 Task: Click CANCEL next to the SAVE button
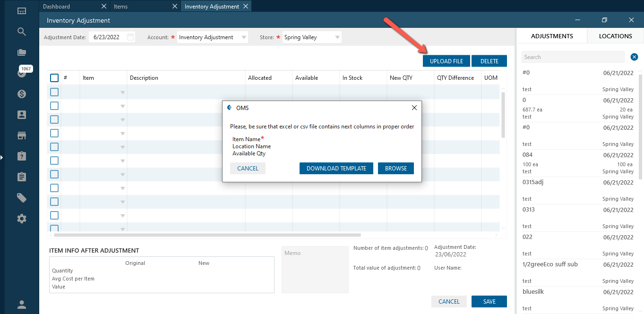[449, 301]
